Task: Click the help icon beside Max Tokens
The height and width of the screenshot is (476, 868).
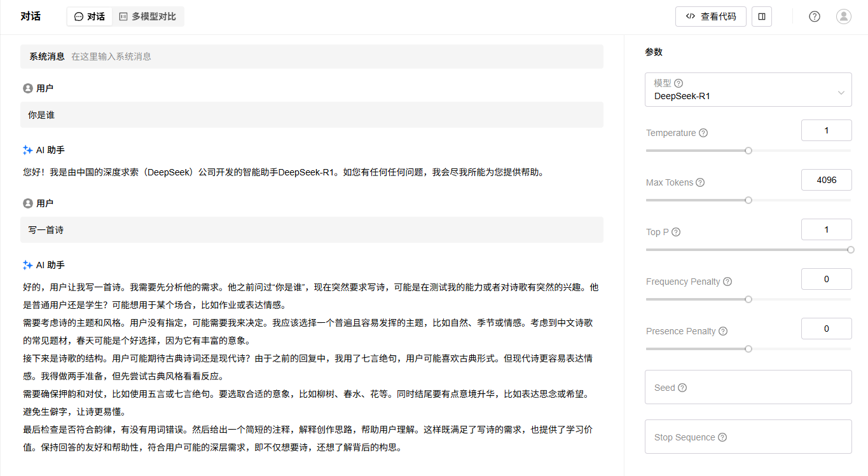Action: [x=700, y=182]
